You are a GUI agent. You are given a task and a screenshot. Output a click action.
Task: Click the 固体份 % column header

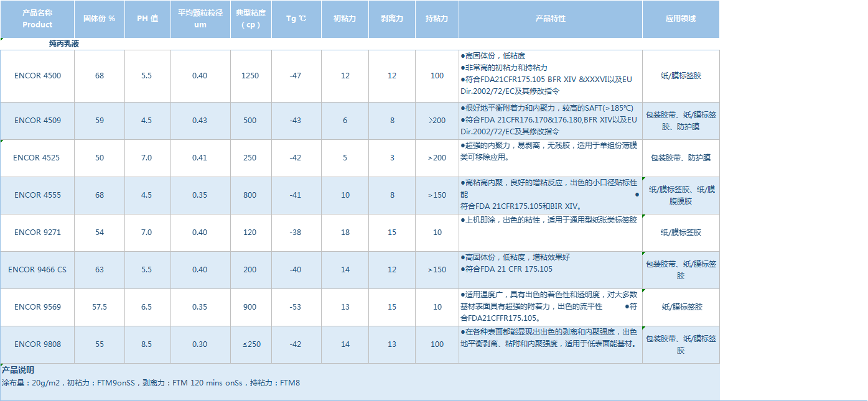pyautogui.click(x=100, y=19)
